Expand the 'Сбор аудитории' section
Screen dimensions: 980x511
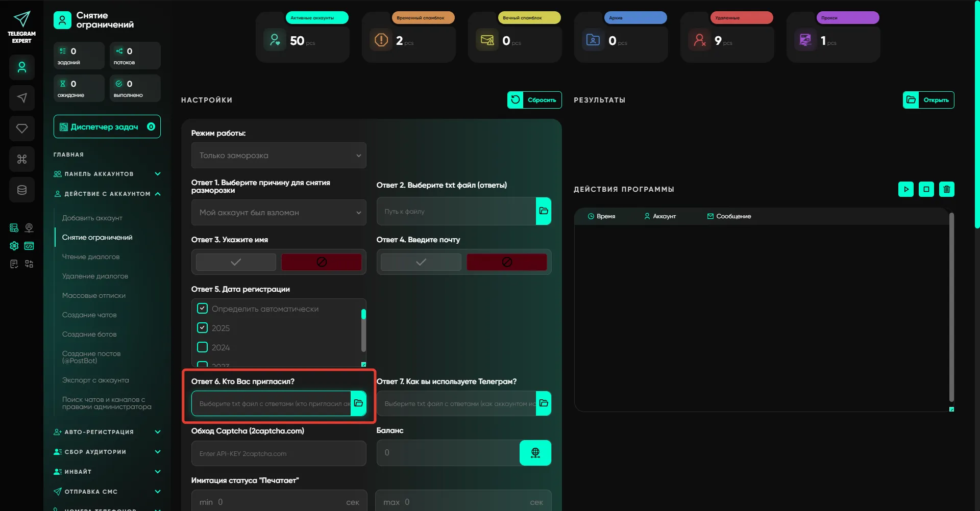tap(107, 452)
